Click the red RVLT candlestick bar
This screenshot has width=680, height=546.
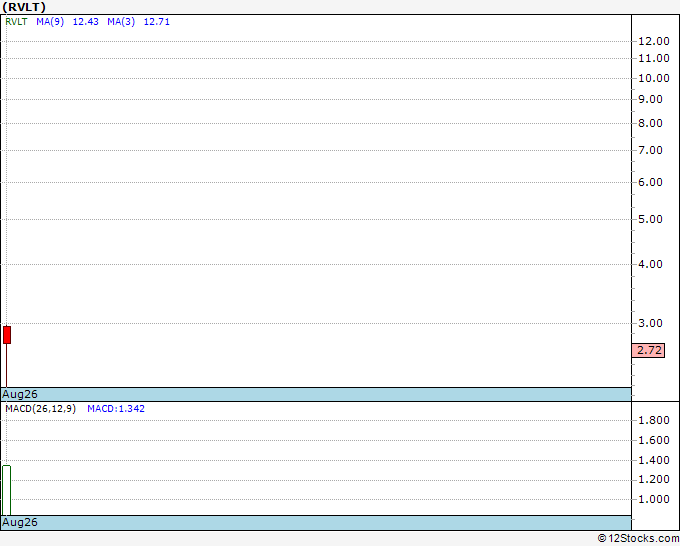[x=7, y=335]
